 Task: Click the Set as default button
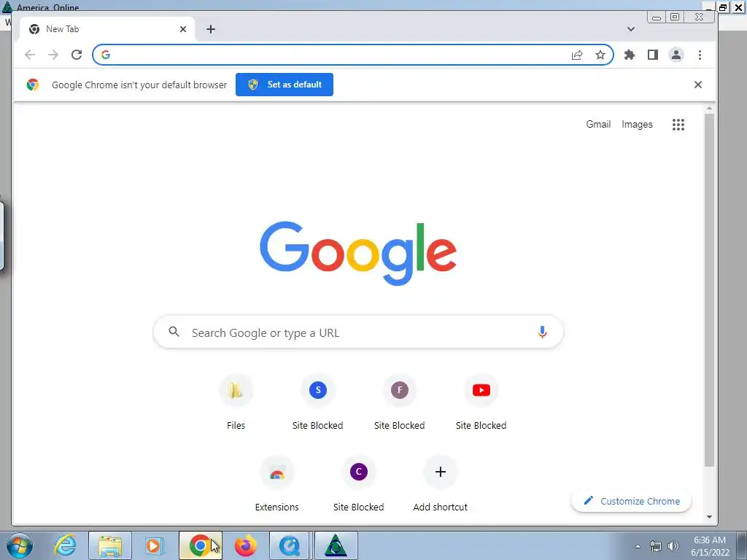[285, 85]
